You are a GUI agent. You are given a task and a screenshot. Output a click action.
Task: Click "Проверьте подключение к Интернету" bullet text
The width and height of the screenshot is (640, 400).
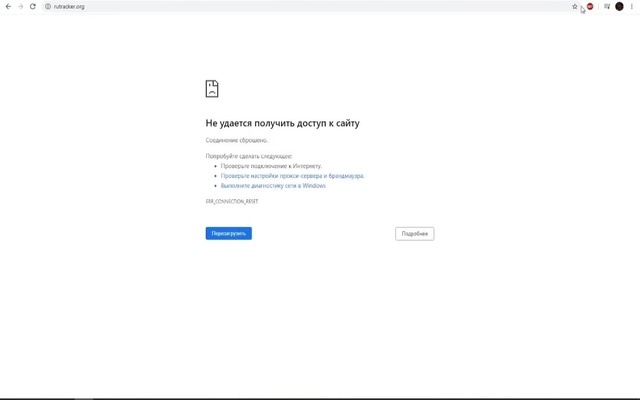271,165
